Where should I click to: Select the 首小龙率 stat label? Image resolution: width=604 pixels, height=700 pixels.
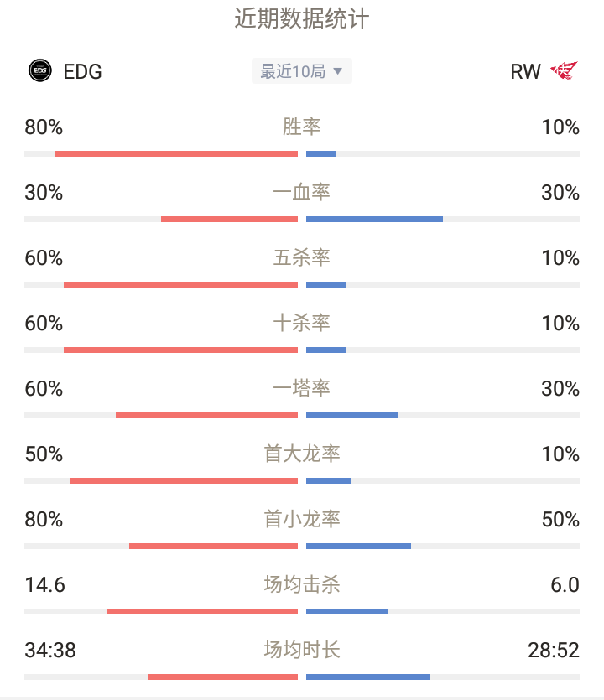point(301,519)
